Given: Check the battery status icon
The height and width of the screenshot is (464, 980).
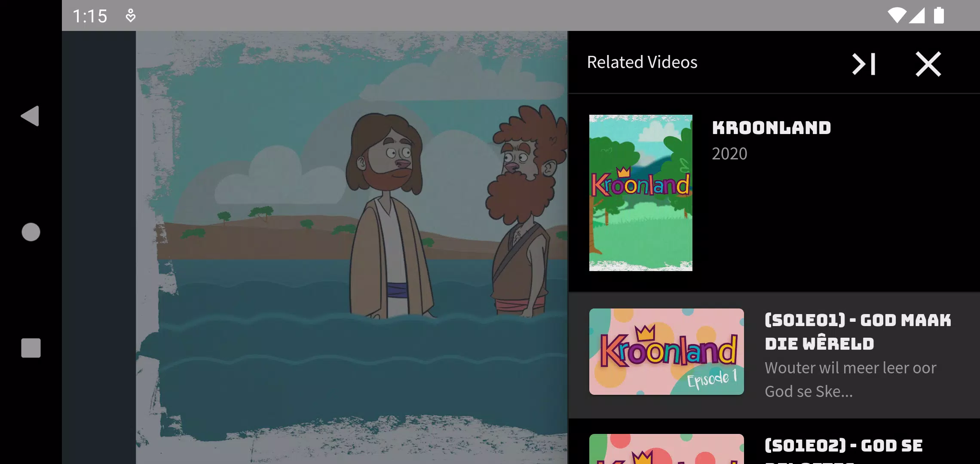Looking at the screenshot, I should [x=939, y=16].
